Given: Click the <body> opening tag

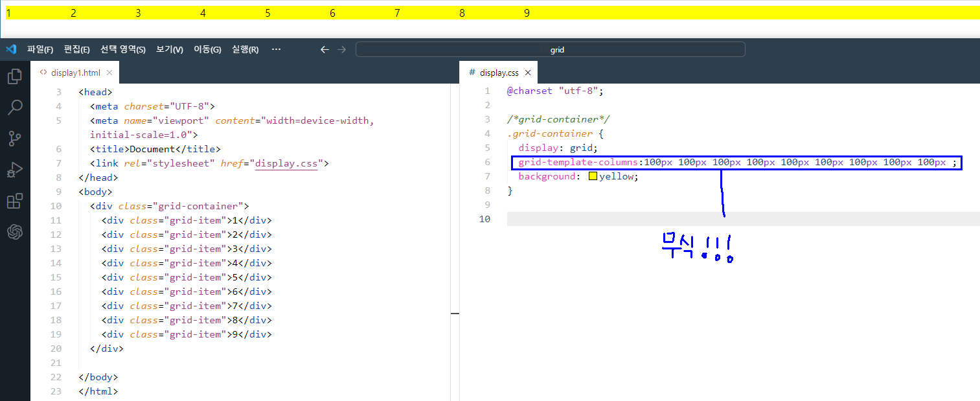Looking at the screenshot, I should (x=95, y=192).
